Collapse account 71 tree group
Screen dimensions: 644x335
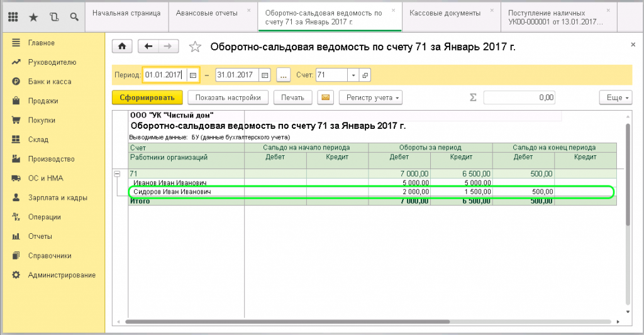[x=117, y=173]
